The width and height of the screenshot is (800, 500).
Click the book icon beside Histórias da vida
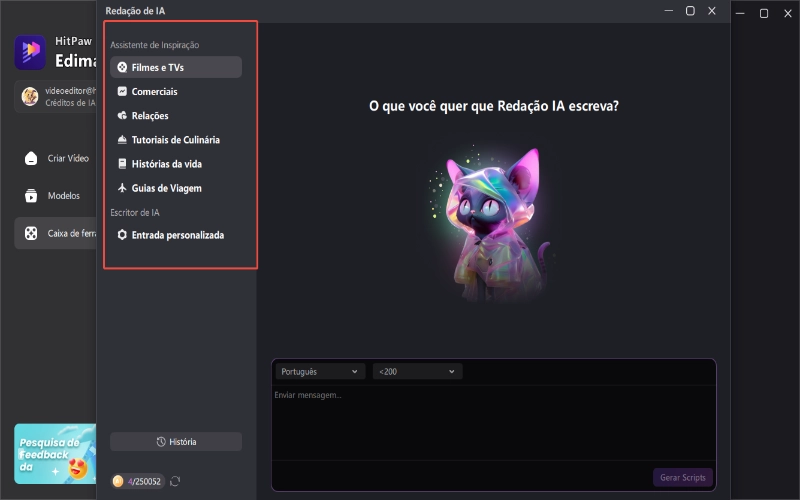pos(122,164)
